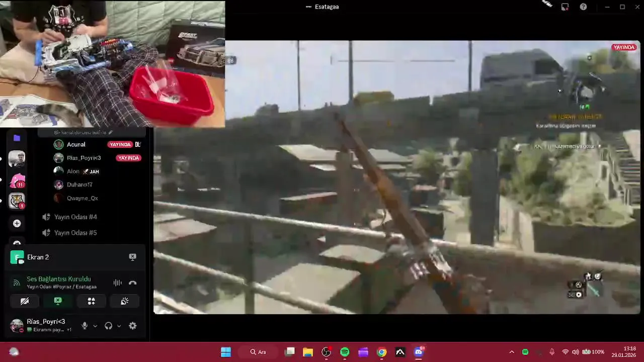The image size is (644, 362).
Task: Select user Duhann17 in voice channel
Action: (x=79, y=185)
